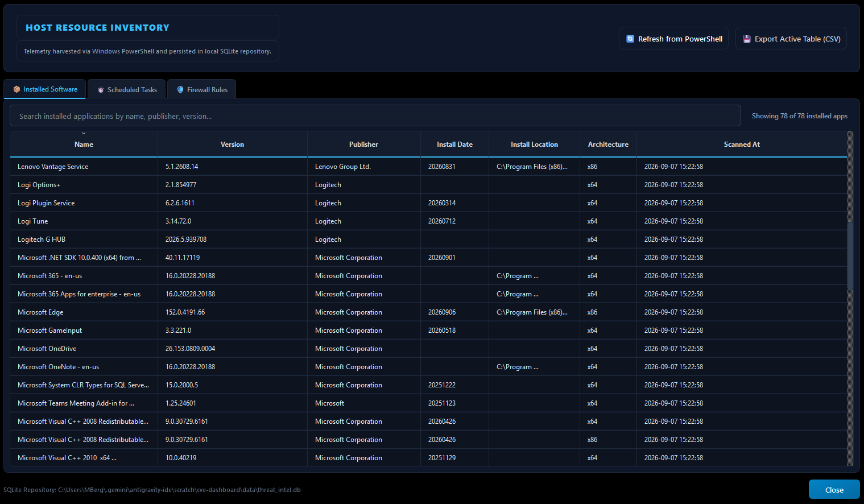864x504 pixels.
Task: Sort by the Publisher column header
Action: (363, 144)
